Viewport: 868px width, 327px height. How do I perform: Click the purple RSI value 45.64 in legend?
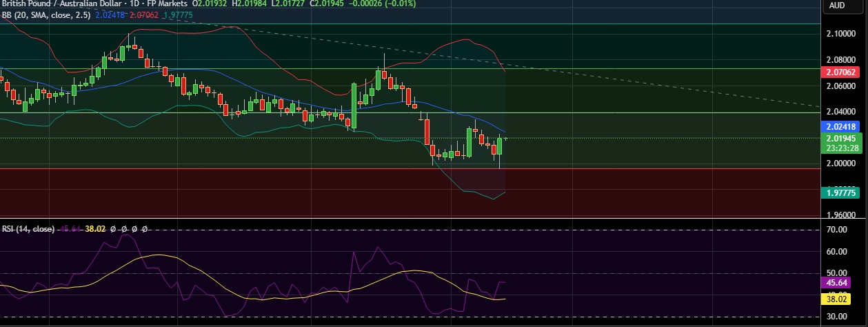click(70, 228)
